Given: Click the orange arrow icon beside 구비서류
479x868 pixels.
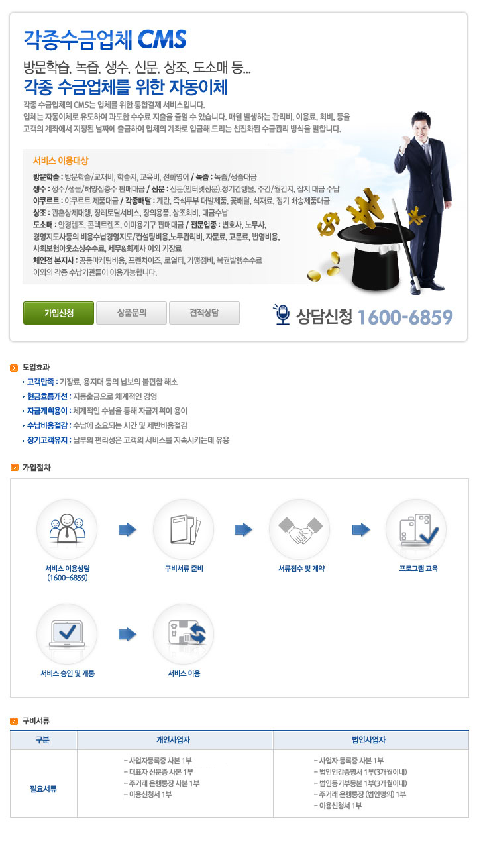Looking at the screenshot, I should (x=15, y=720).
